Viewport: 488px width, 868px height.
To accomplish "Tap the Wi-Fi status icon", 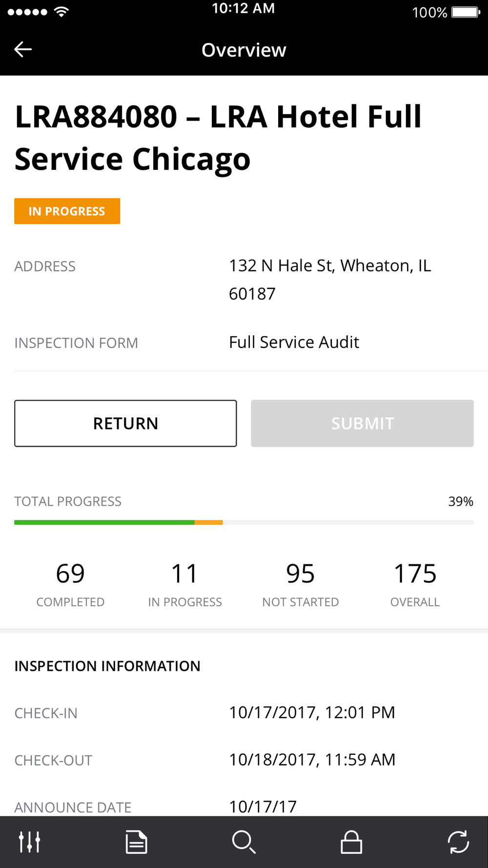I will pos(61,12).
